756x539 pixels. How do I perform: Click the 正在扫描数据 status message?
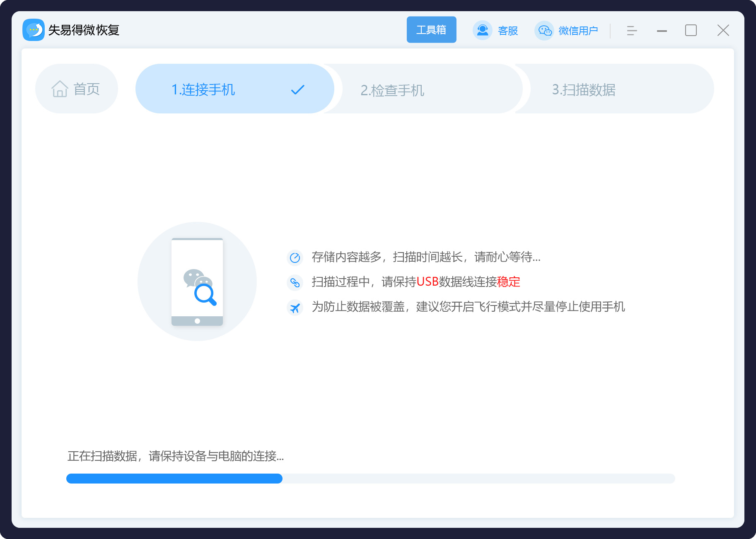174,457
